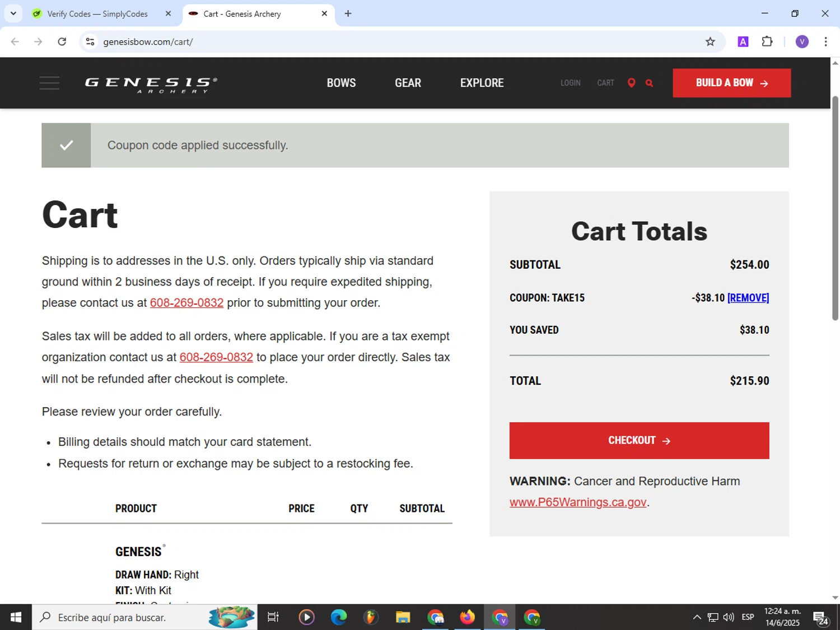840x630 pixels.
Task: Open the media player taskbar icon
Action: coord(306,617)
